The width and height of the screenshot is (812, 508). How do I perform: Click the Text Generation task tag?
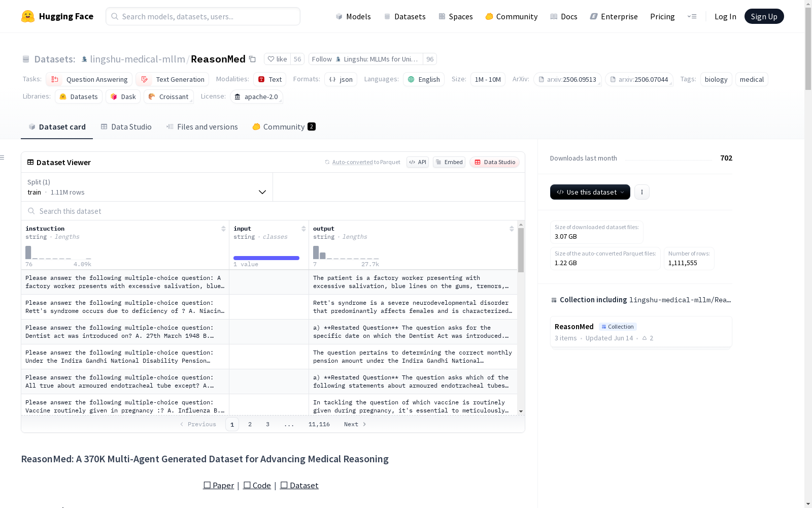[173, 79]
